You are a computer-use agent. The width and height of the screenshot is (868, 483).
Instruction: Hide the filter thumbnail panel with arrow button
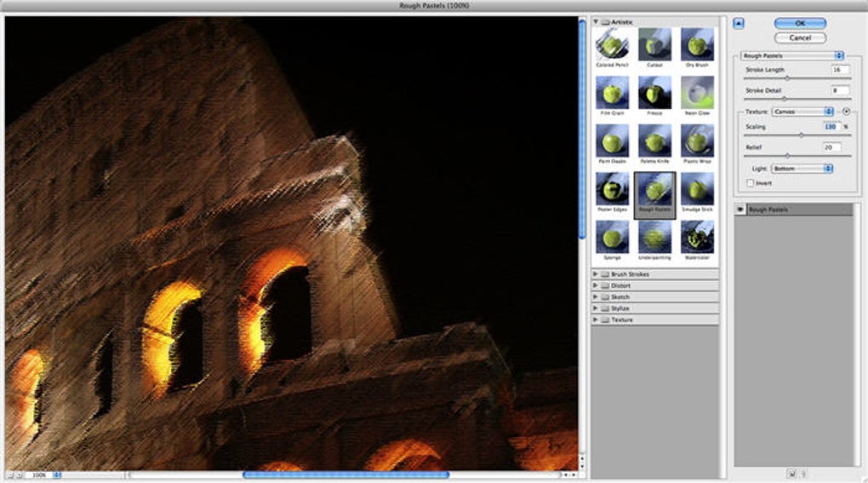click(x=739, y=23)
